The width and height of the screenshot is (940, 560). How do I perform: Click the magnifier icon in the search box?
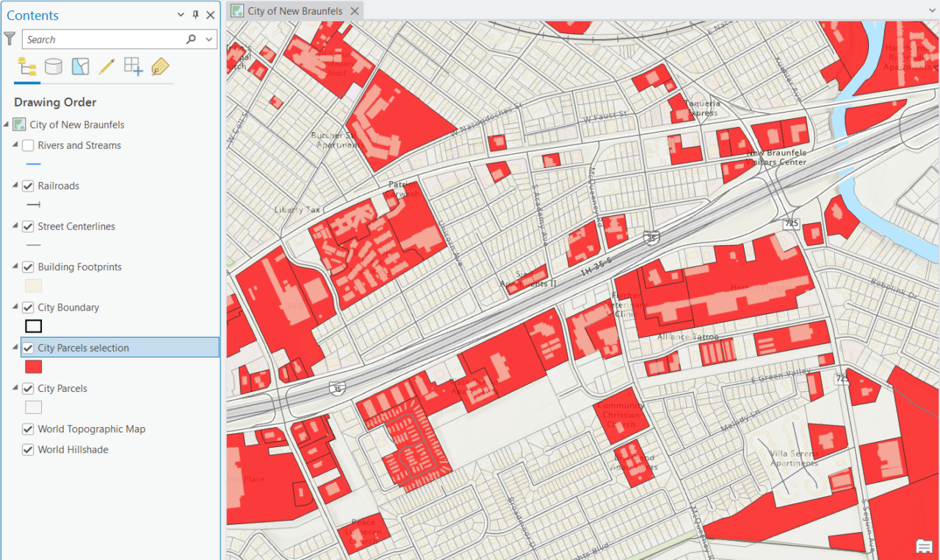190,39
